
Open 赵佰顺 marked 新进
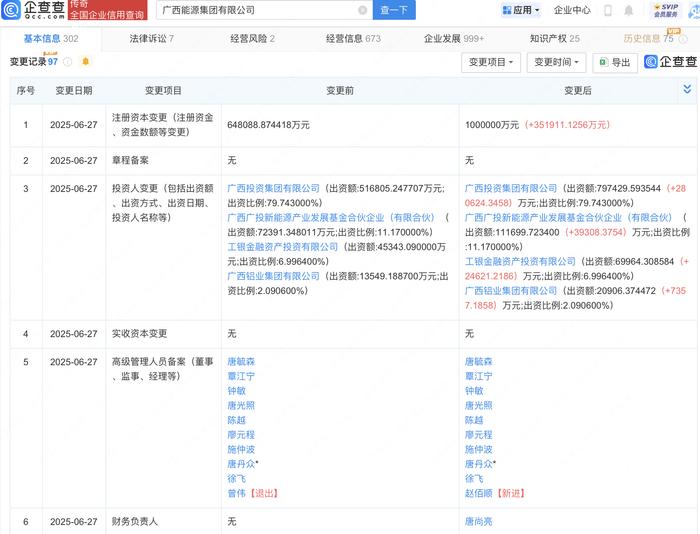click(x=479, y=493)
